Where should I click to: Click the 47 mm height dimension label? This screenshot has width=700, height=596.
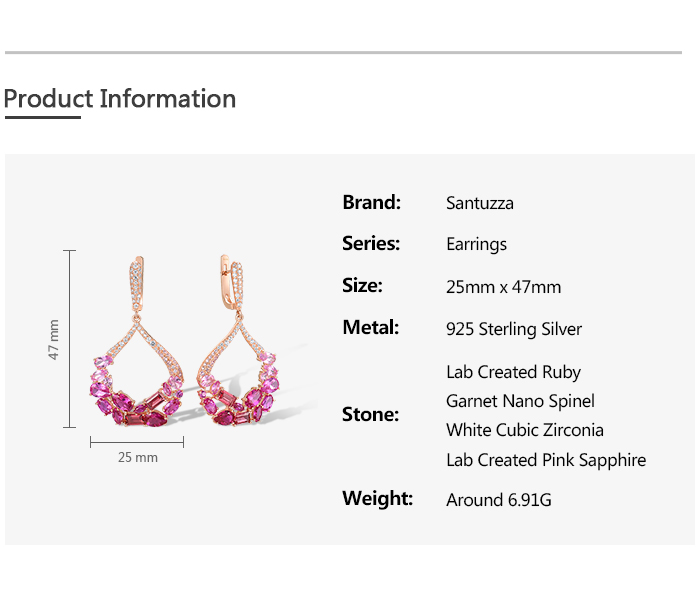click(54, 339)
